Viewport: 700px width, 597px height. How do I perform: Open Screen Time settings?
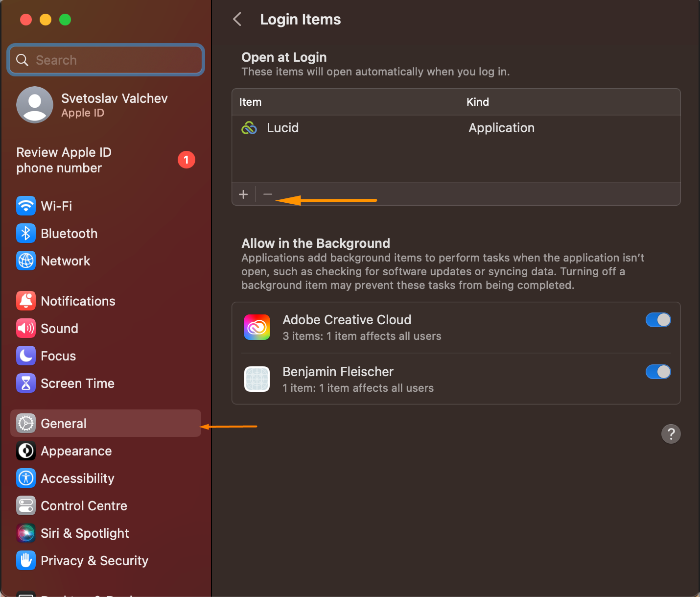coord(77,383)
